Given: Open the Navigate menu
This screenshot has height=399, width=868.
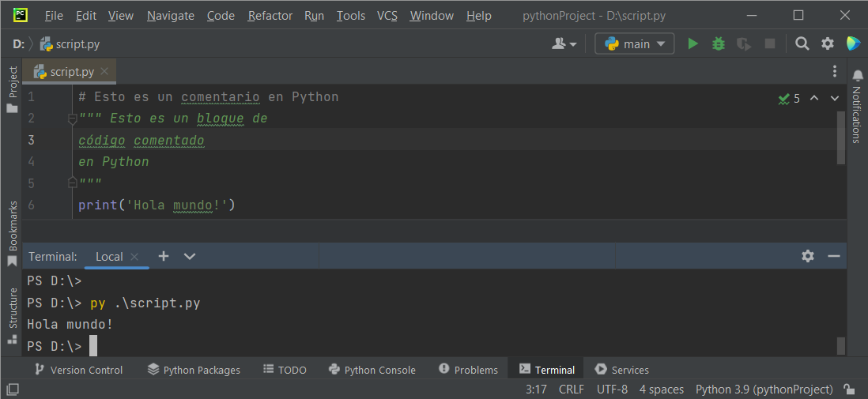Looking at the screenshot, I should click(171, 16).
